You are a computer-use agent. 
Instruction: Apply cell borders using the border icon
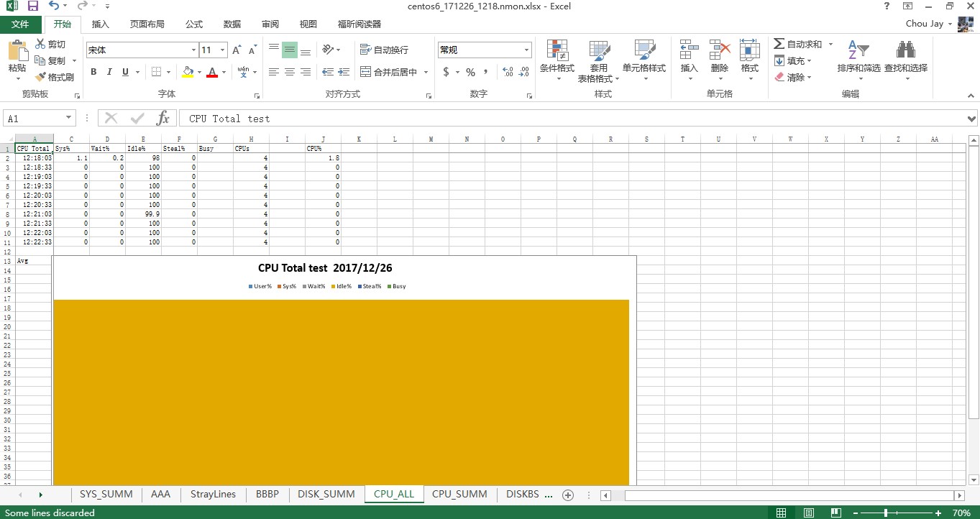point(156,72)
